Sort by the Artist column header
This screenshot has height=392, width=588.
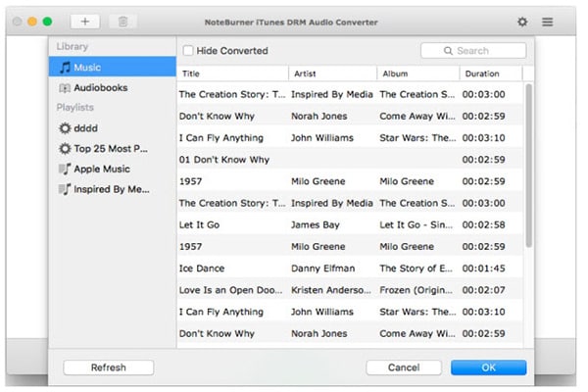tap(332, 73)
